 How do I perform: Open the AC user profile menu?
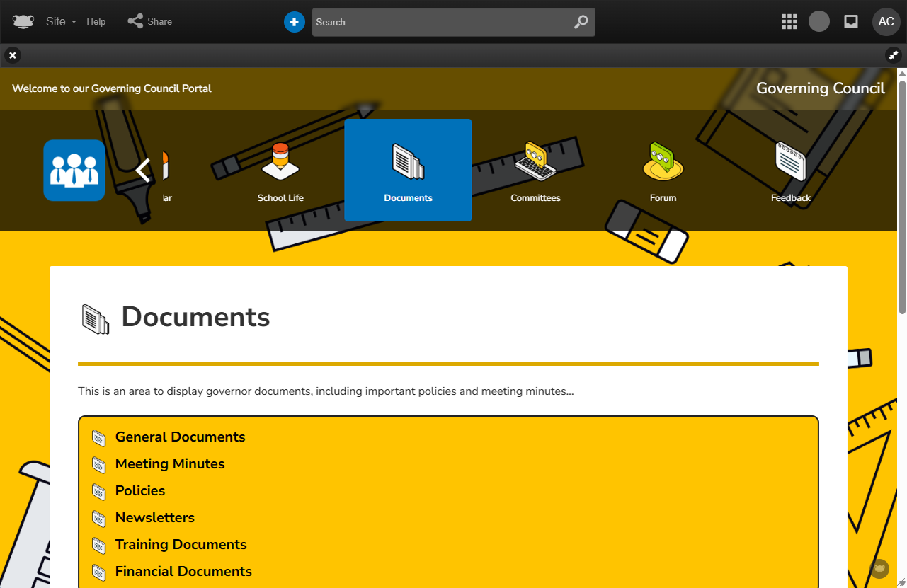click(x=886, y=22)
